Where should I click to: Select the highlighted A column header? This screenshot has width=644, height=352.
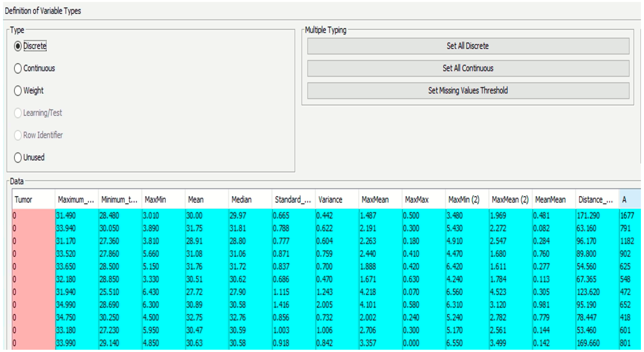click(629, 200)
